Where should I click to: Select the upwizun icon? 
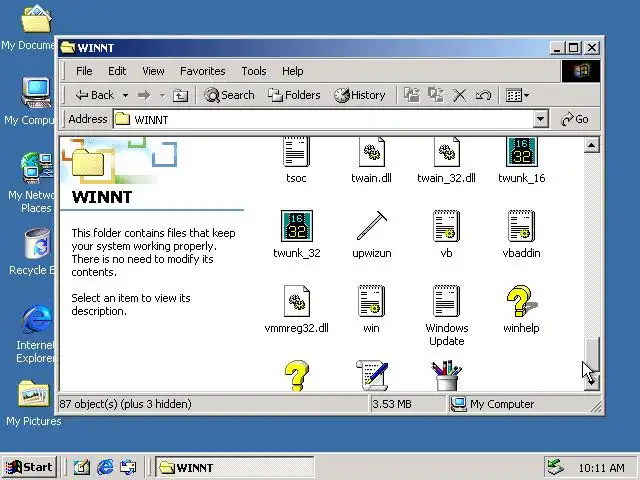point(371,226)
